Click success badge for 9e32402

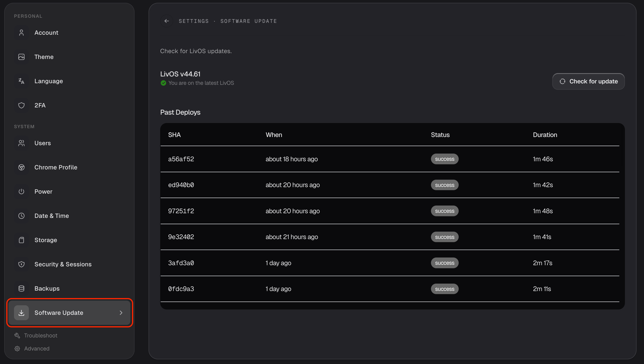click(x=445, y=237)
